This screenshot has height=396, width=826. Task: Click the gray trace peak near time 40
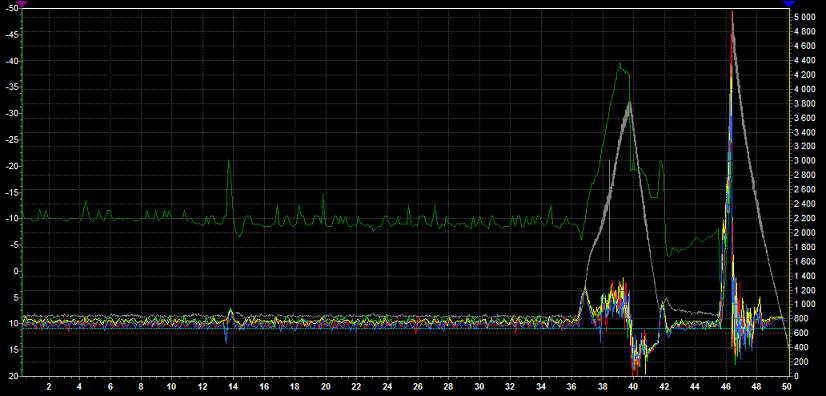(x=629, y=104)
